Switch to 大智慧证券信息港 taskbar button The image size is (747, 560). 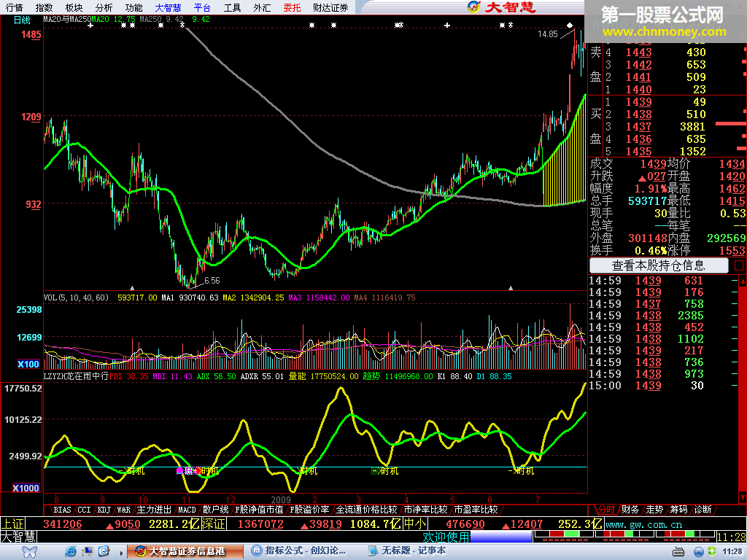(186, 551)
